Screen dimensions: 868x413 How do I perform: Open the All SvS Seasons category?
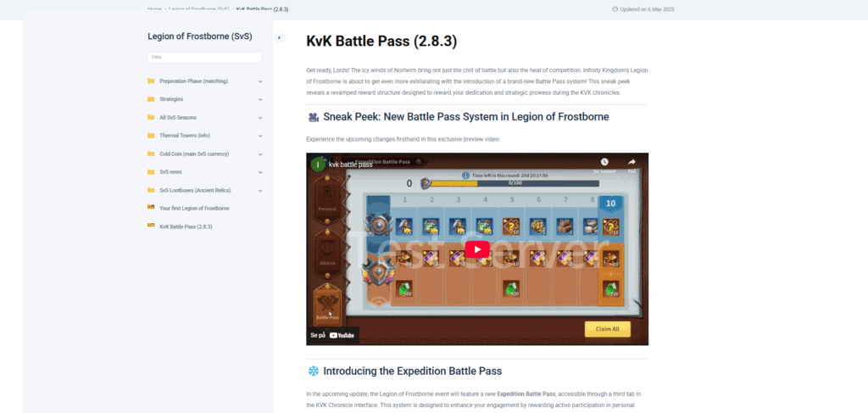pos(178,117)
